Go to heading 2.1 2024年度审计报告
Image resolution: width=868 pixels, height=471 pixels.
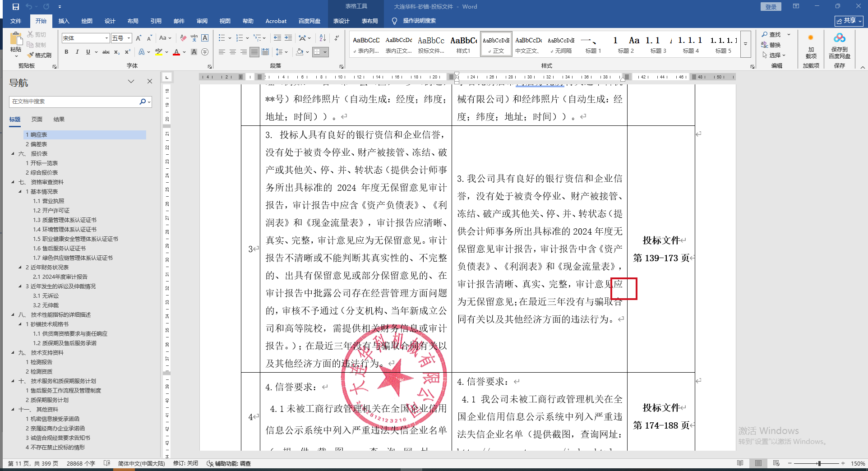coord(60,277)
